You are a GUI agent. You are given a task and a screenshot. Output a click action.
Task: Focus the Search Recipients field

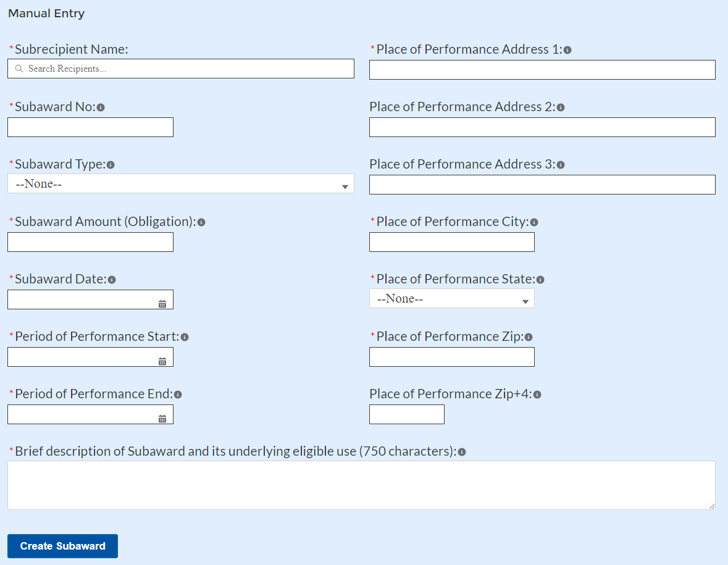185,69
